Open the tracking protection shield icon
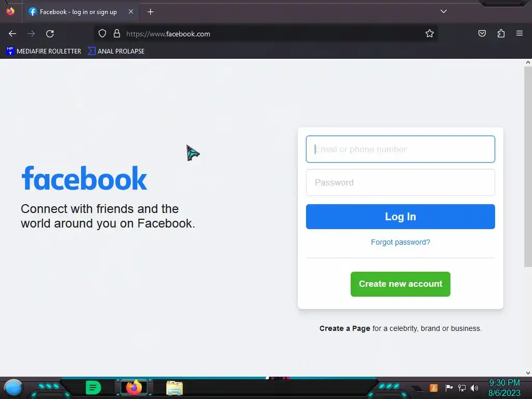 [102, 34]
